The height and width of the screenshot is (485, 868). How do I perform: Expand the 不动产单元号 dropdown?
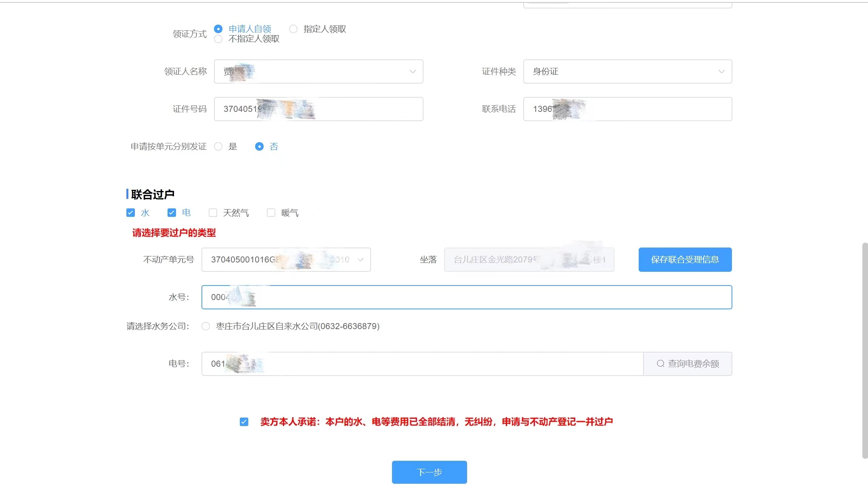click(360, 260)
